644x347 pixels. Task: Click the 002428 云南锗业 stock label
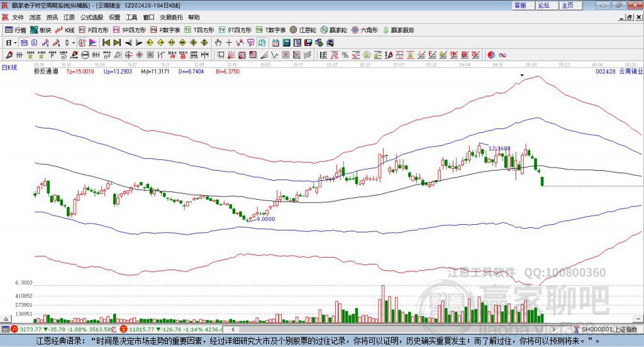point(619,72)
